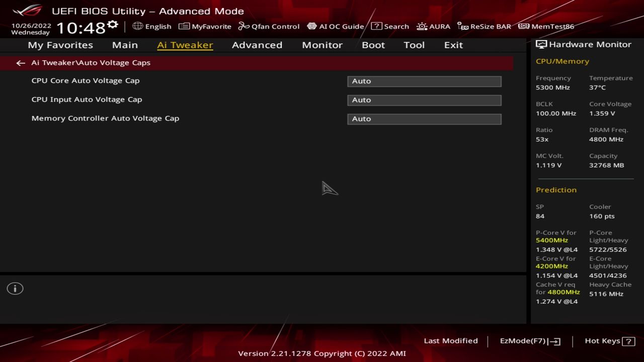644x362 pixels.
Task: Open CPU Input Auto Voltage Cap dropdown
Action: coord(424,100)
